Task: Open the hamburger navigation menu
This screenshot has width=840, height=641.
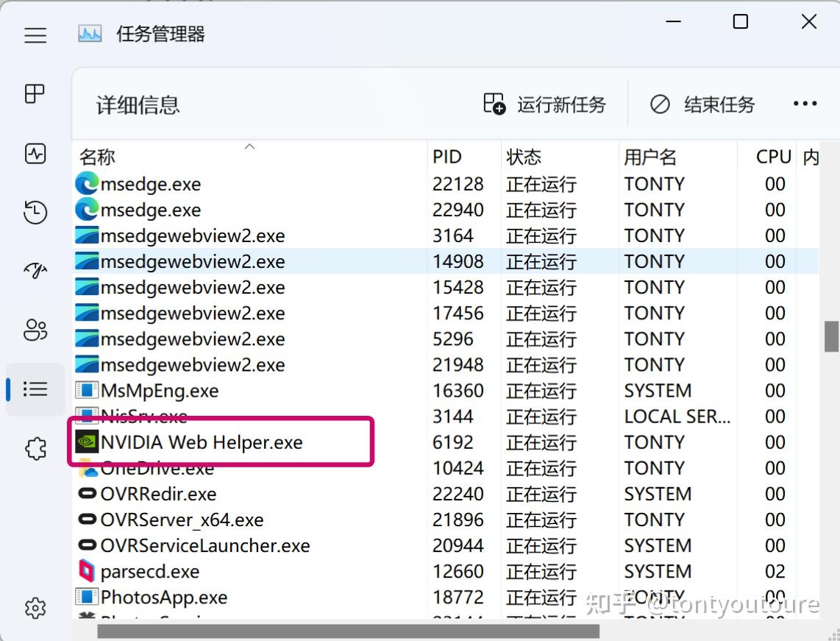Action: click(35, 35)
